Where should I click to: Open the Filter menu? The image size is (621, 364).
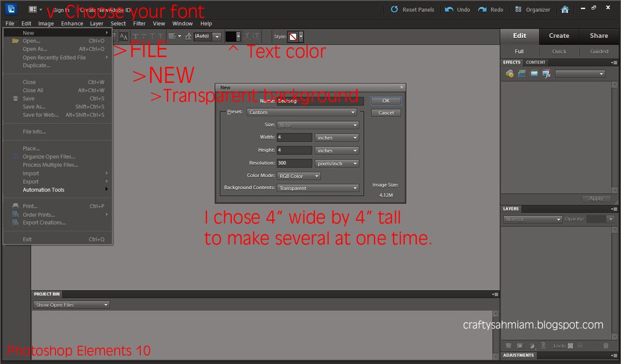(x=139, y=23)
